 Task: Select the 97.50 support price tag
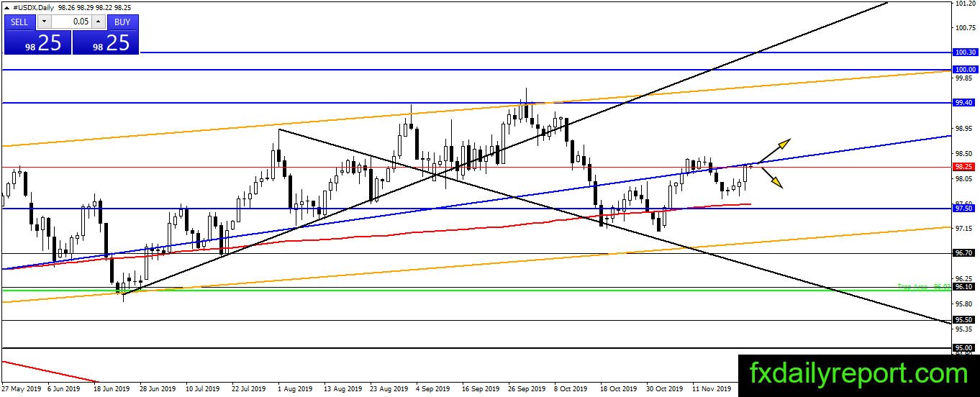[x=963, y=208]
